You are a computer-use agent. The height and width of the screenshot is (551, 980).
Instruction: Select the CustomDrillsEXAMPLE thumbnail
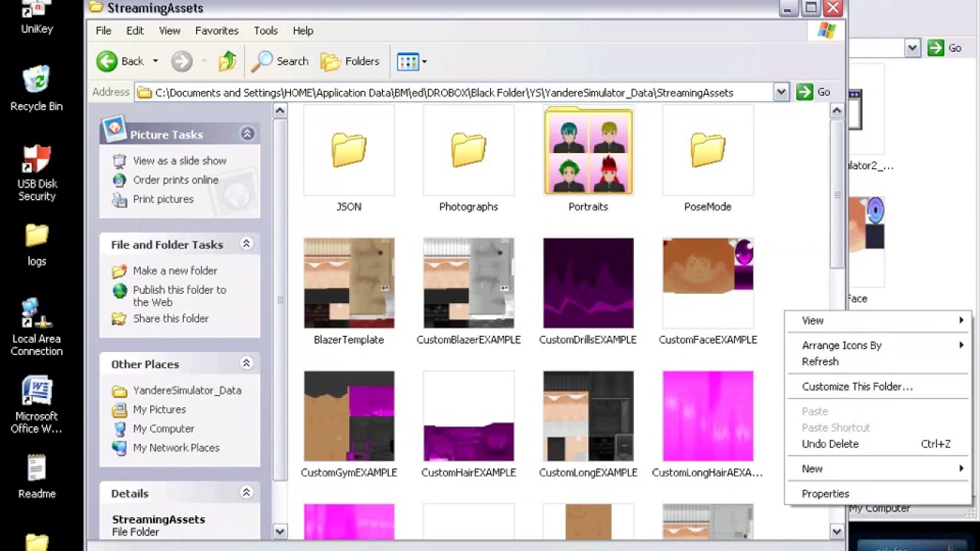588,283
